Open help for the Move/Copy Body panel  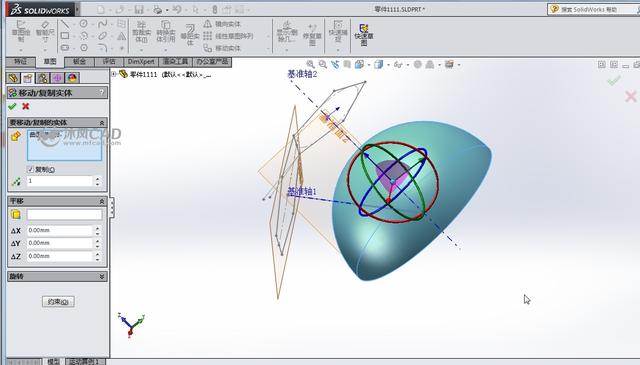(102, 93)
